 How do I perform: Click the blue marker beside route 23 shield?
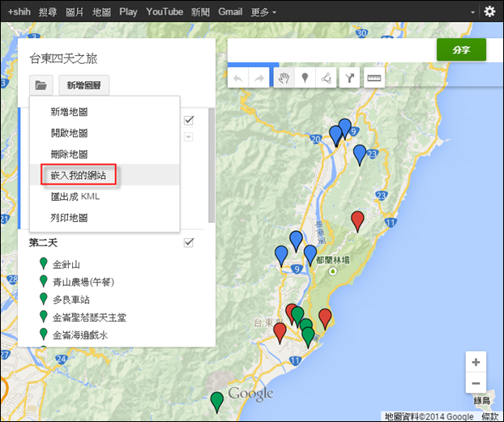tap(360, 155)
